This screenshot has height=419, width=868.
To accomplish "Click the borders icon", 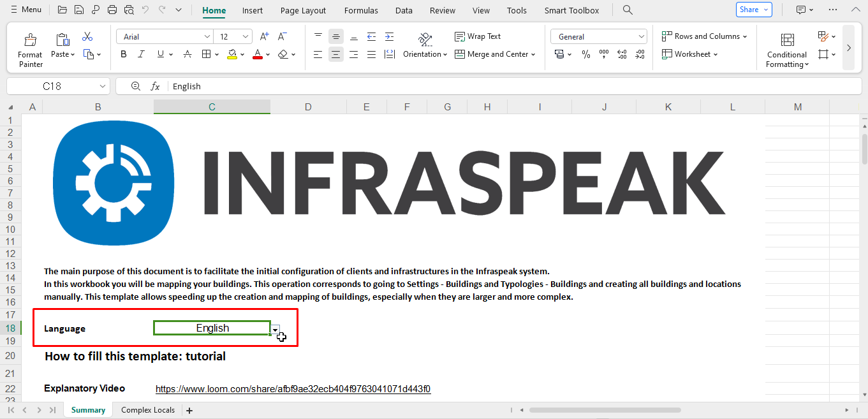I will tap(206, 54).
